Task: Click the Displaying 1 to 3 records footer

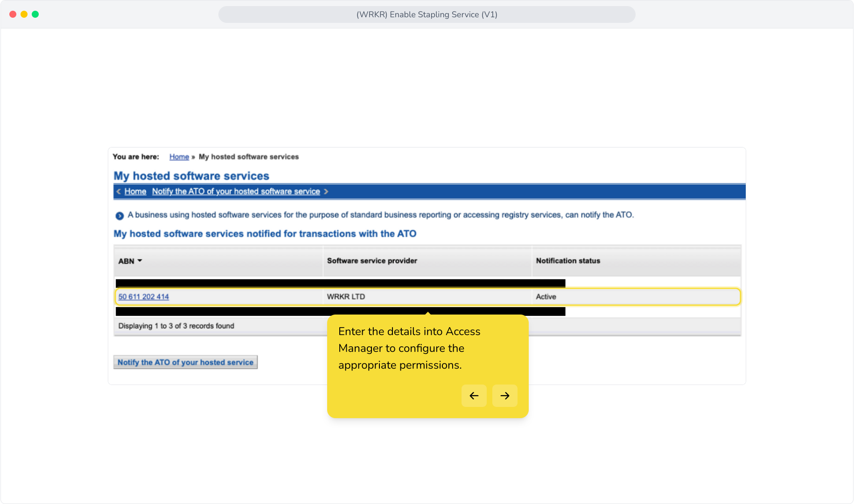Action: [176, 326]
